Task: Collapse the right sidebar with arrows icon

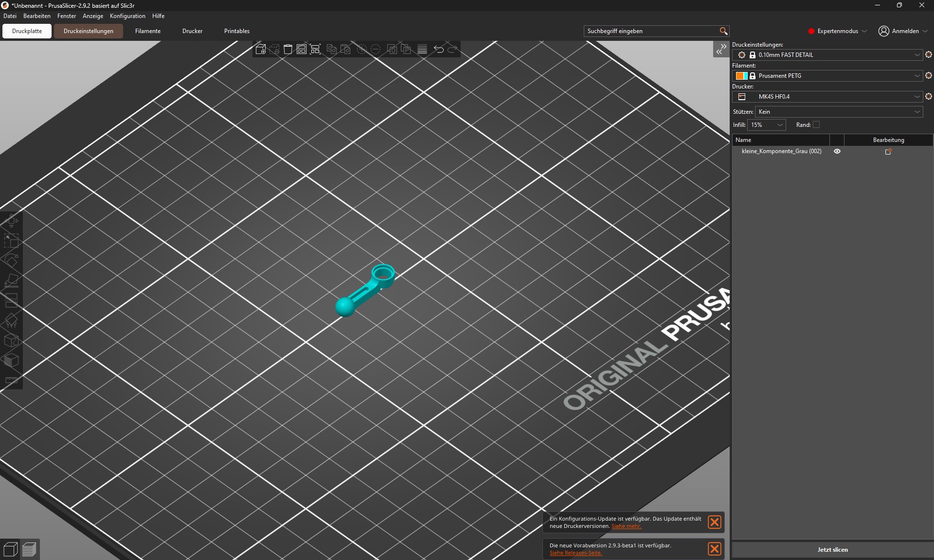Action: (x=721, y=49)
